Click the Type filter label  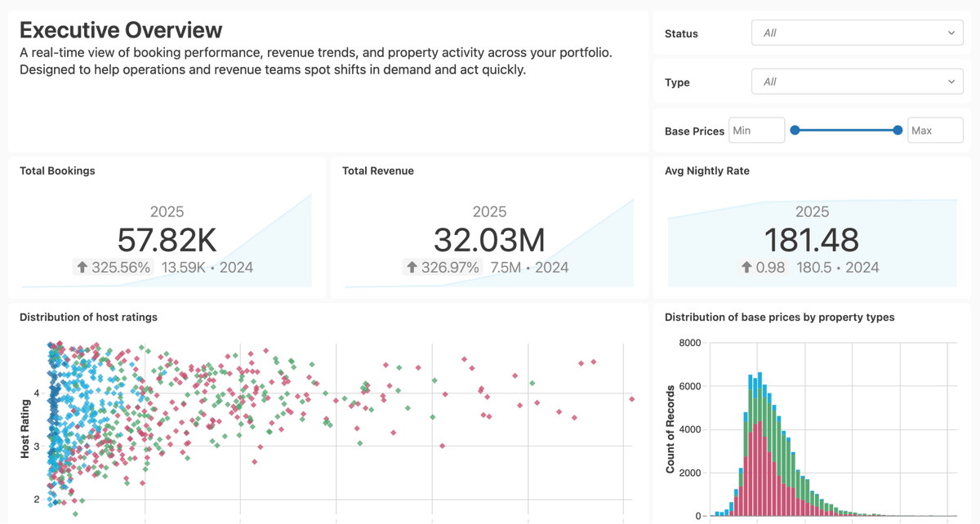[x=677, y=82]
